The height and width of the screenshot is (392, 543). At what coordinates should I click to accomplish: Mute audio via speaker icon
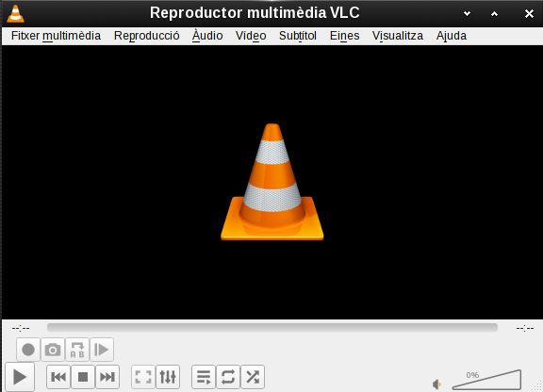[436, 384]
